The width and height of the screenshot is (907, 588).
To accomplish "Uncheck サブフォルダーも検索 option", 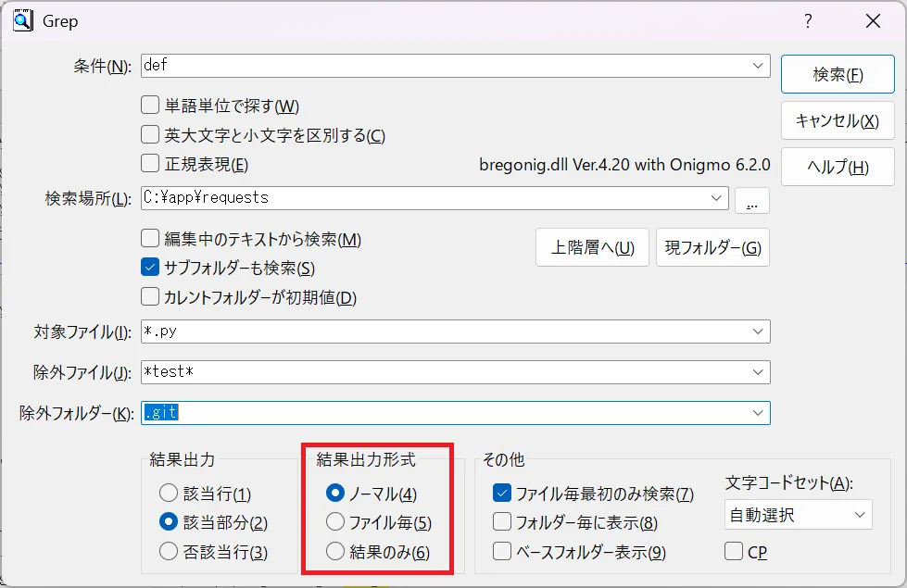I will tap(150, 269).
